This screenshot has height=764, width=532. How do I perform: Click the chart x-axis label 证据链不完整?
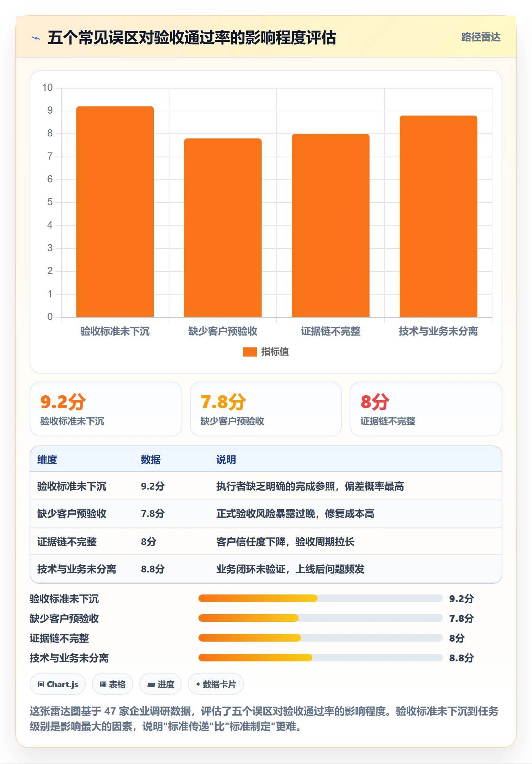(x=331, y=331)
